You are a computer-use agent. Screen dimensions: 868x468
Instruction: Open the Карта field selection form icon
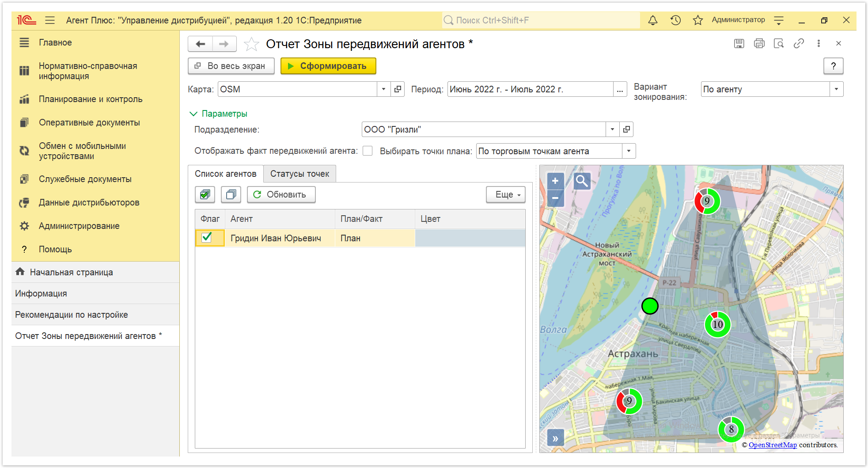(398, 89)
